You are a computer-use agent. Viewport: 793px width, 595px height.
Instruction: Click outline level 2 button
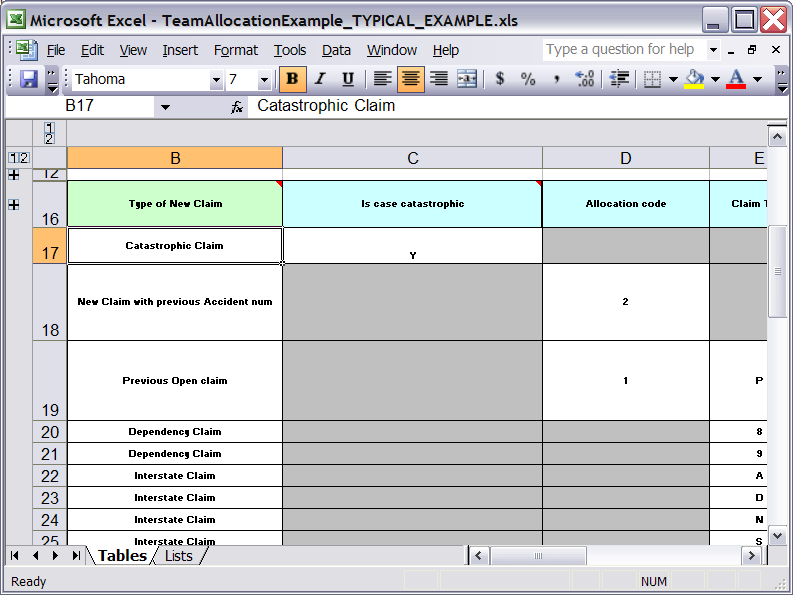(x=25, y=158)
